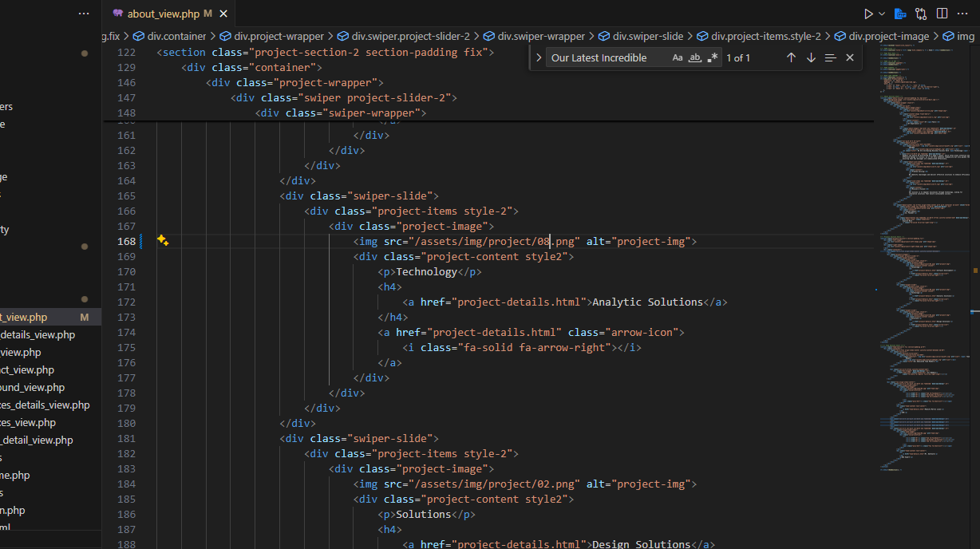Toggle Match Case in the find widget
The width and height of the screenshot is (980, 549).
(x=677, y=57)
